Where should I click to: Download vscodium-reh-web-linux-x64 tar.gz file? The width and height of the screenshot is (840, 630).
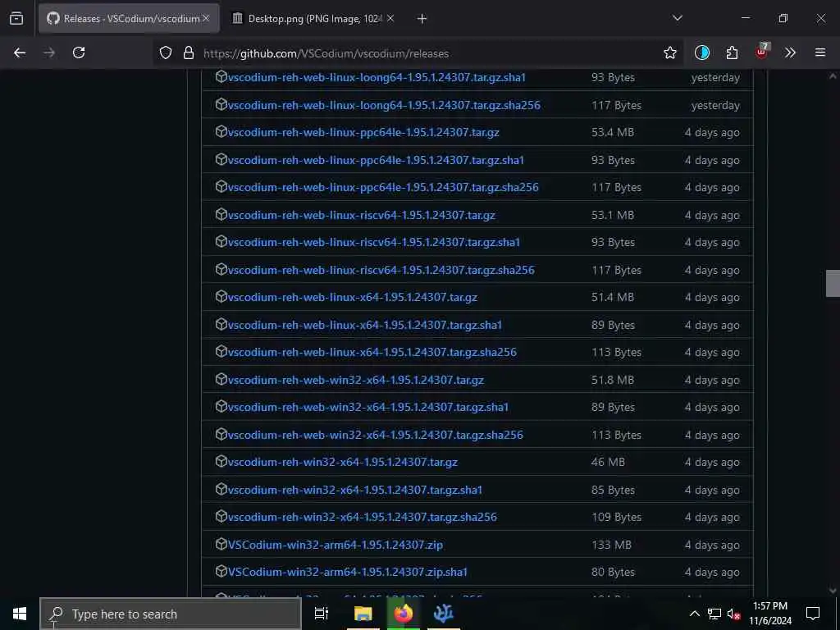pyautogui.click(x=353, y=297)
